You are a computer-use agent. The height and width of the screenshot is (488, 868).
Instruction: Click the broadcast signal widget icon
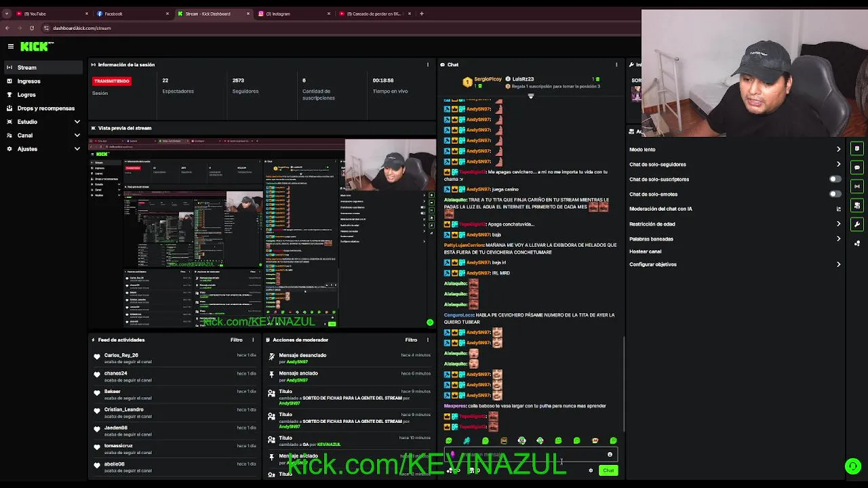(x=857, y=186)
